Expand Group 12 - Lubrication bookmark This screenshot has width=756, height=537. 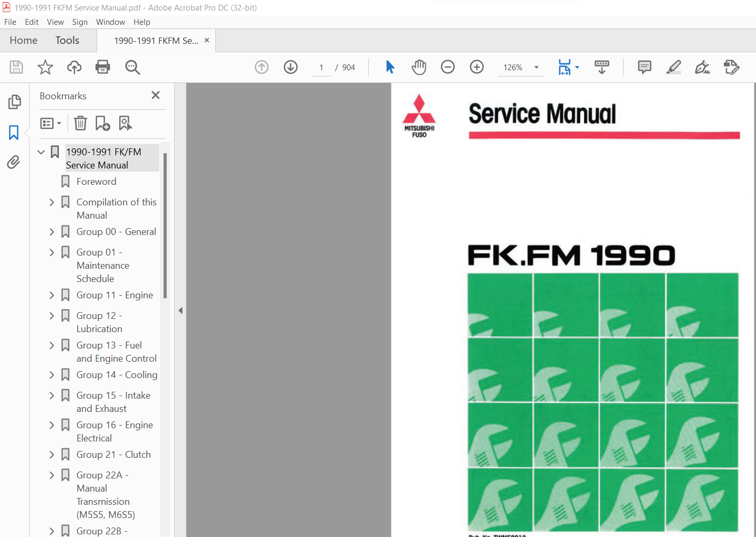click(x=52, y=316)
